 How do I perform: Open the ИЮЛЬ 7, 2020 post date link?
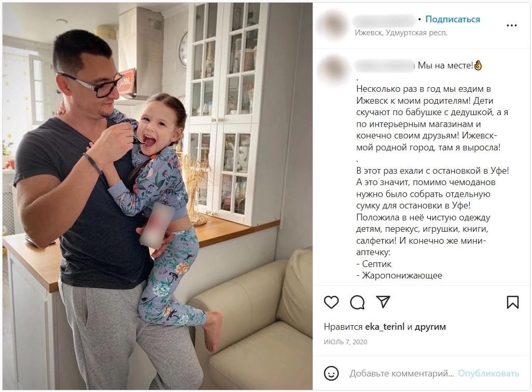tap(345, 342)
